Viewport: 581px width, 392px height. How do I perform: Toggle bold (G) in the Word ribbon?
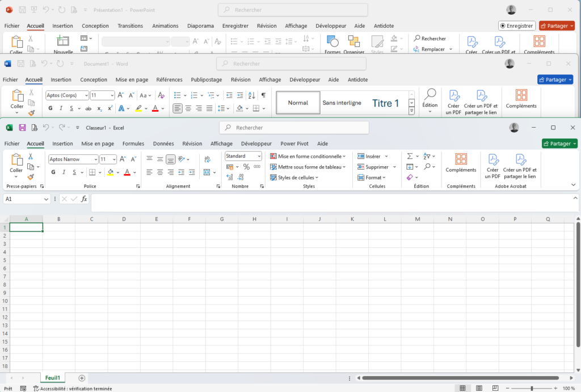(50, 108)
